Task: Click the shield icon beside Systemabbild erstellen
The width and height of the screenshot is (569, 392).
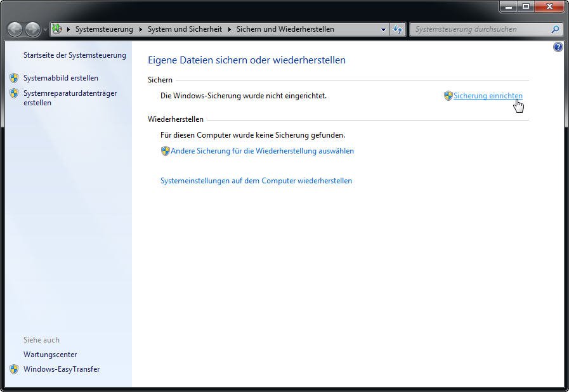Action: [x=14, y=78]
